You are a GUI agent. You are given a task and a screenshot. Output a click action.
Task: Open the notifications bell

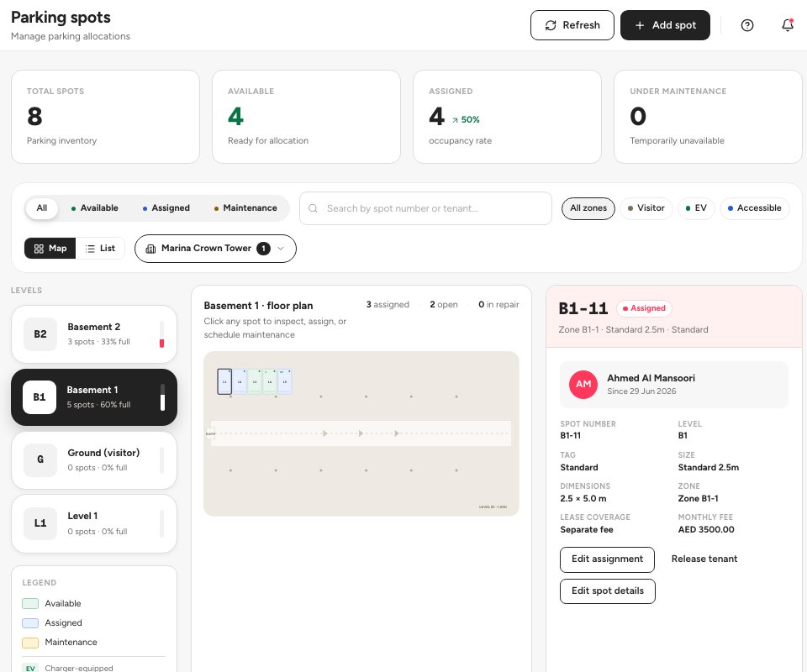[x=788, y=24]
